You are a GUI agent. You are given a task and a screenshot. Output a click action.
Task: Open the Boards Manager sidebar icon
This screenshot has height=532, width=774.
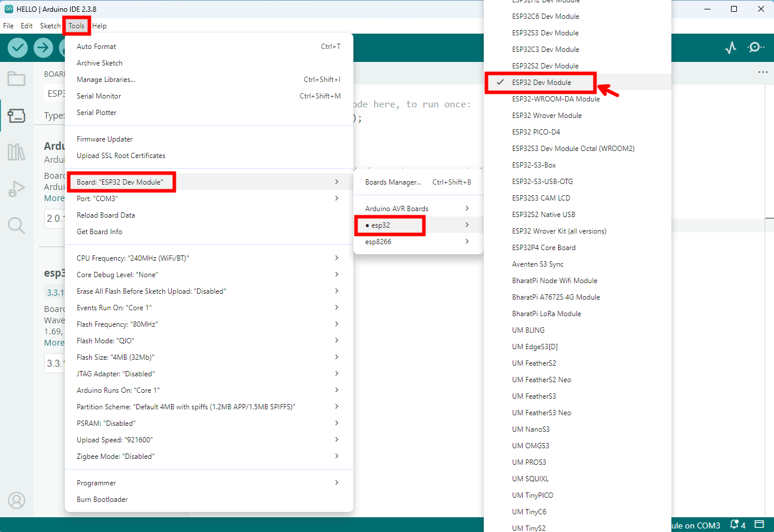tap(17, 116)
